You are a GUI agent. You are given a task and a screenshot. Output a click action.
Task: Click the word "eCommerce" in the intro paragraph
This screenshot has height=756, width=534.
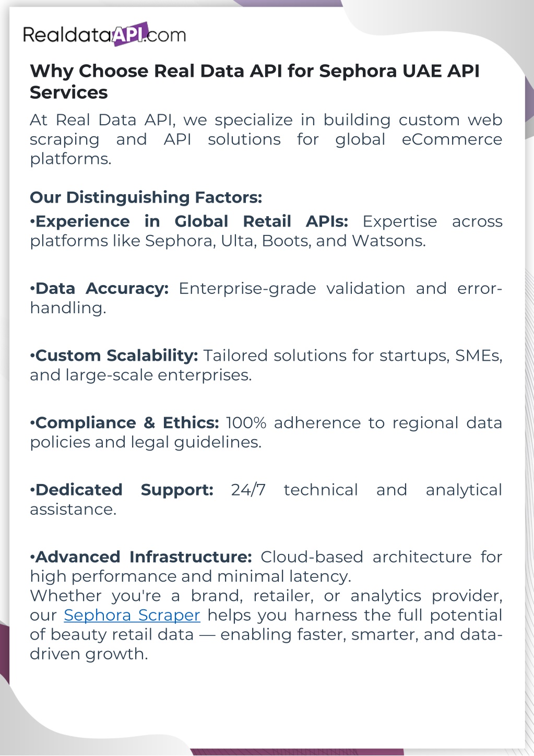pyautogui.click(x=452, y=139)
